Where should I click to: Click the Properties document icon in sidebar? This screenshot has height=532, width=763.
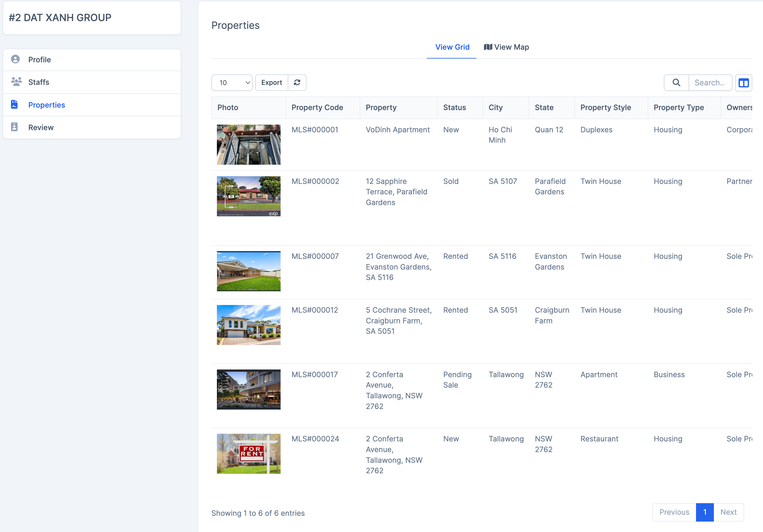pos(14,104)
